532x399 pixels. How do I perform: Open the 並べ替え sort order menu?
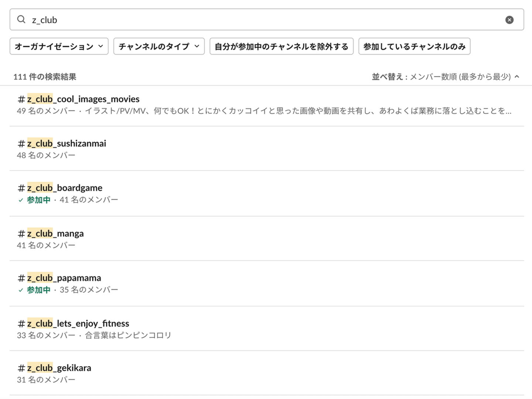(x=446, y=77)
